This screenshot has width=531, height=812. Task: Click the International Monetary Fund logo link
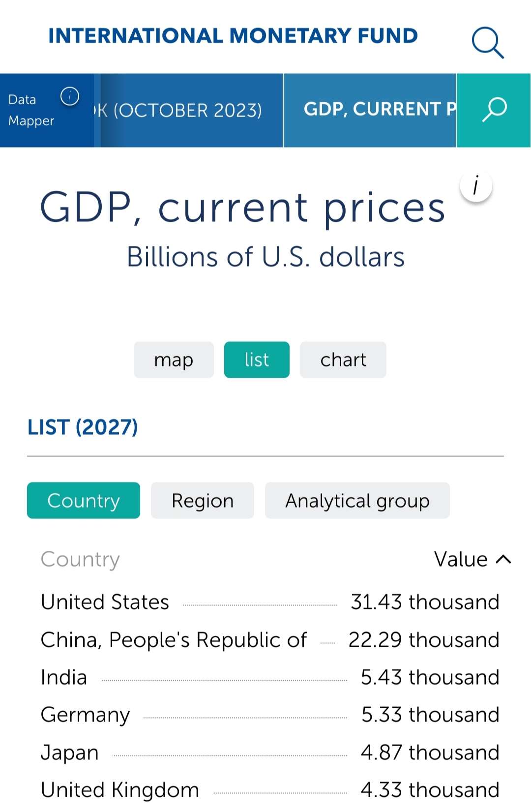click(x=233, y=36)
